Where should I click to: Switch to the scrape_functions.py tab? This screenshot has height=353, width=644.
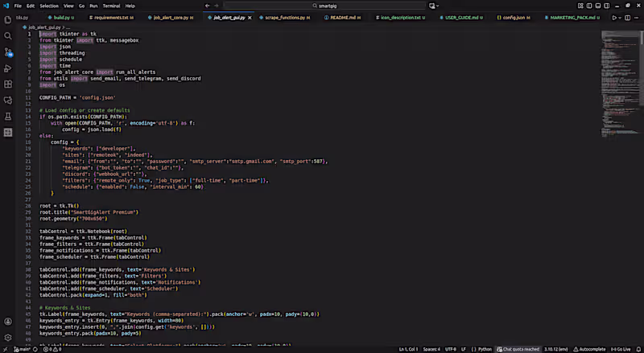(285, 18)
